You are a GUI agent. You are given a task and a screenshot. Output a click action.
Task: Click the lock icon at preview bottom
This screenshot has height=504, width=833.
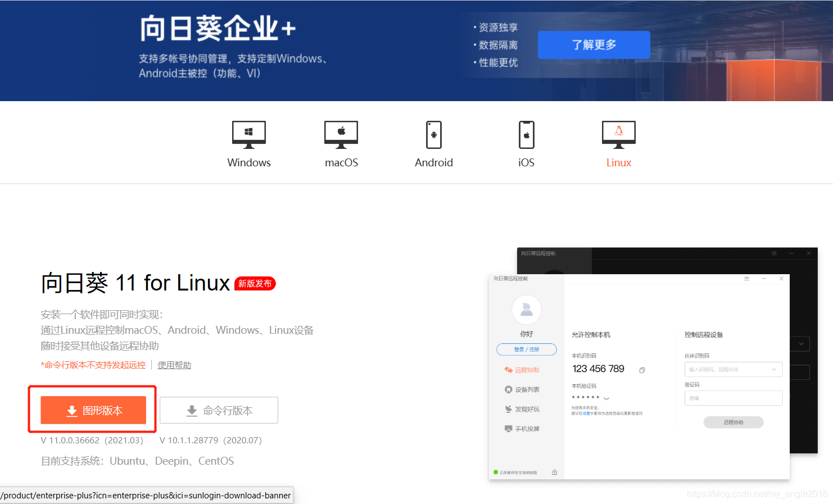(x=555, y=473)
